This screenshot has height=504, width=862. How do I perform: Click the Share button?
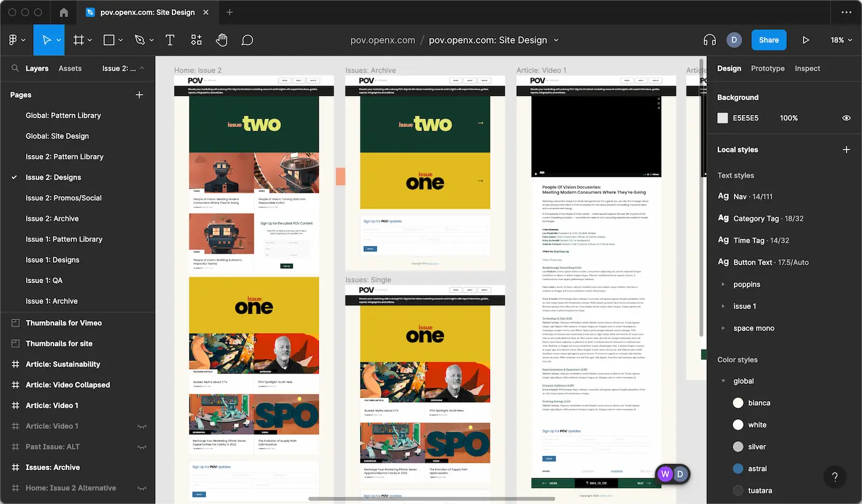pos(769,40)
